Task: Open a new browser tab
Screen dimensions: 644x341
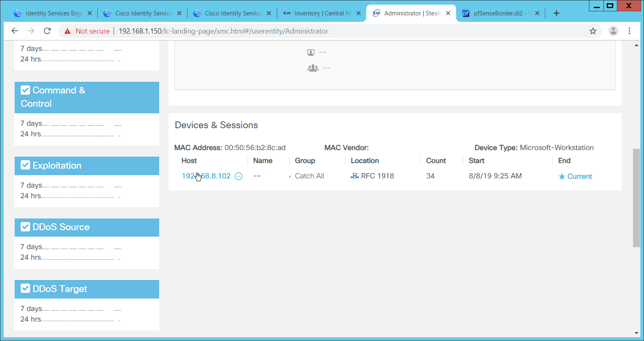Action: 557,13
